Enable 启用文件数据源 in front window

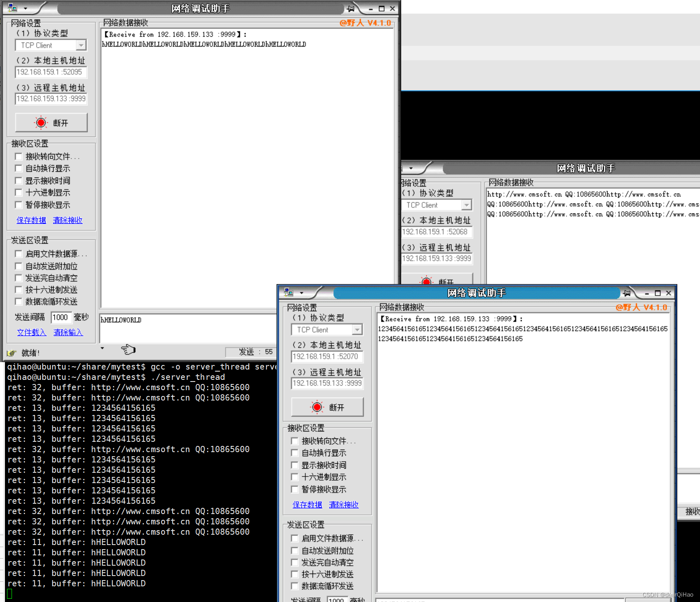(x=294, y=538)
